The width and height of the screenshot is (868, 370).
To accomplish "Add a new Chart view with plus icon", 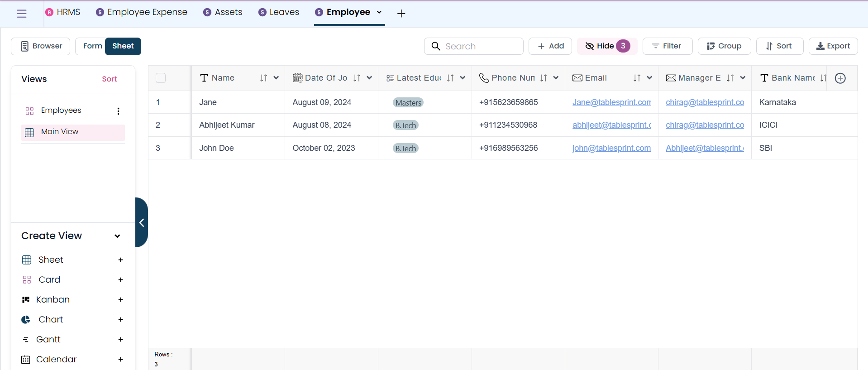I will click(120, 320).
